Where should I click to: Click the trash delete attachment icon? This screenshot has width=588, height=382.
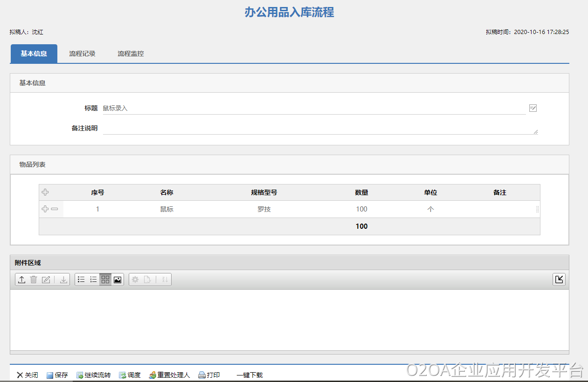(34, 280)
